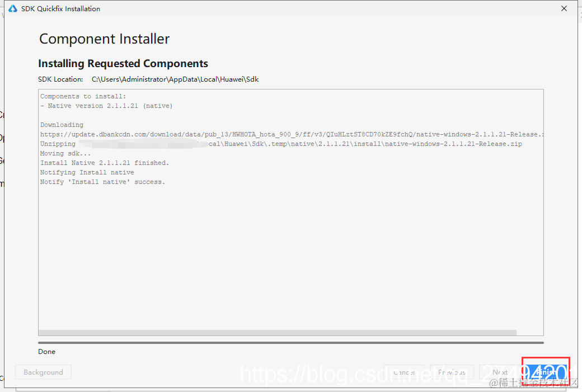Click the greyed Previous button
This screenshot has width=582, height=392.
point(452,372)
